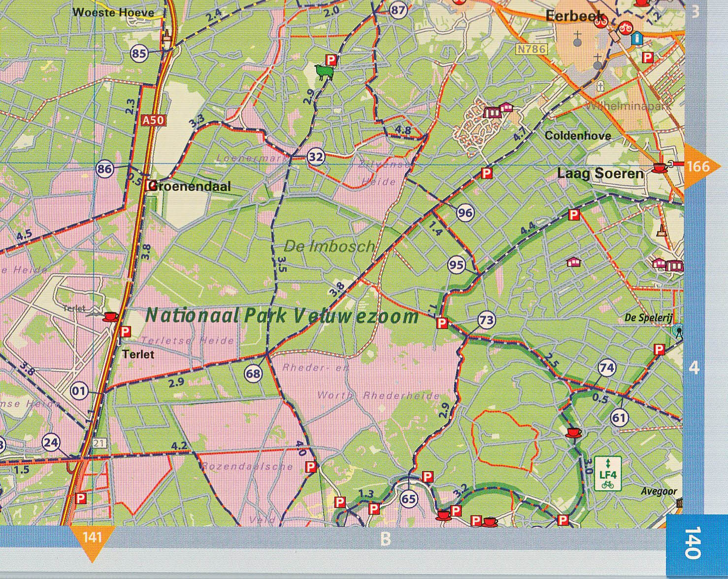Click the green sheep icon
Screen dimensions: 728x579
324,73
